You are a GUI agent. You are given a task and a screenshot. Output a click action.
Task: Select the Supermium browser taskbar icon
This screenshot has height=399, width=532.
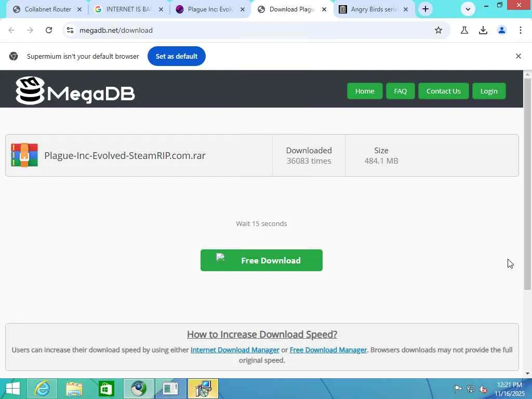pos(138,389)
